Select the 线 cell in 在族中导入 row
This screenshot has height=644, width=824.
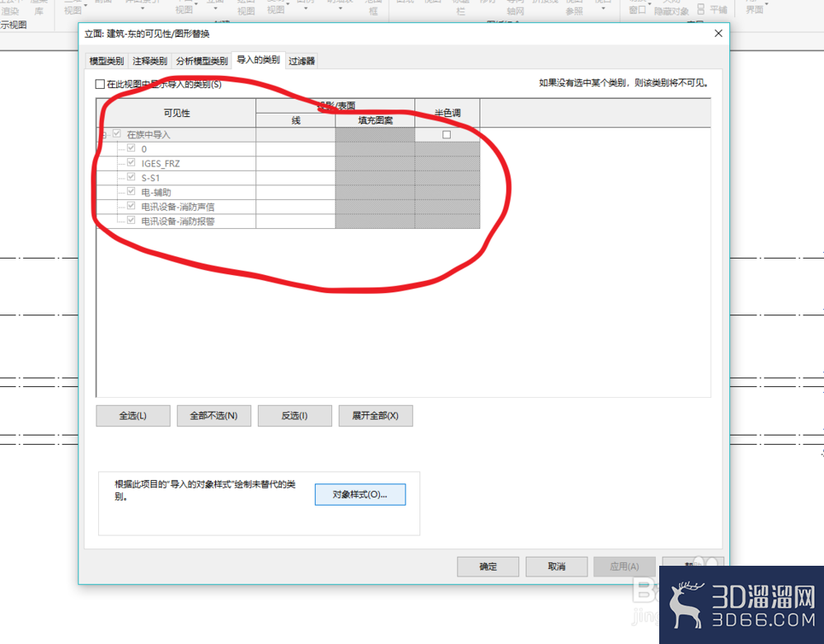click(296, 134)
